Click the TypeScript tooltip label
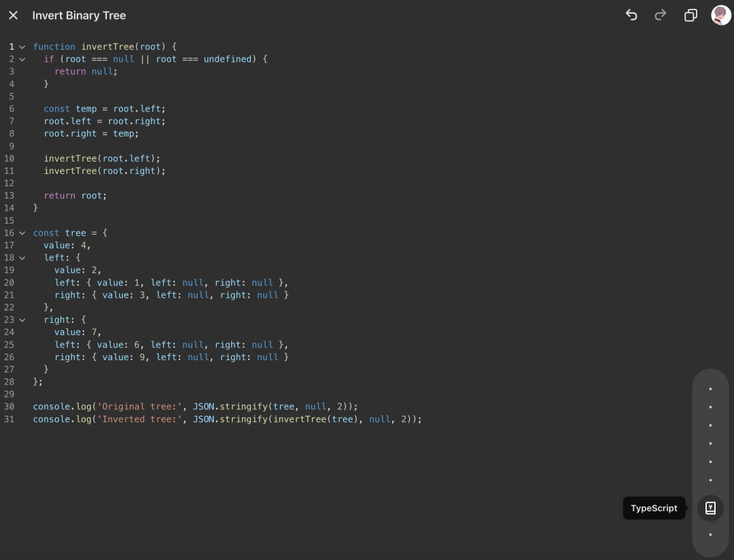Viewport: 734px width, 560px height. click(x=653, y=508)
